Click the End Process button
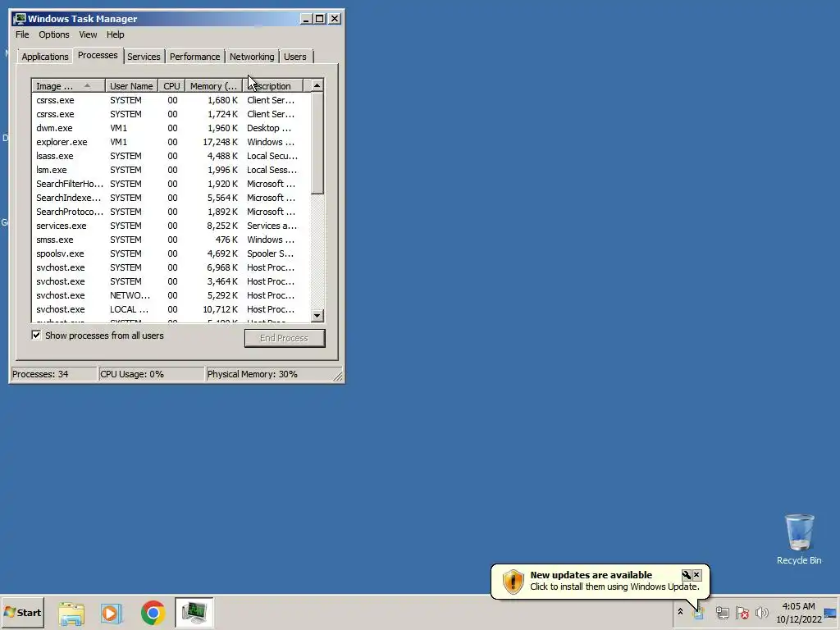This screenshot has width=840, height=630. click(x=285, y=338)
